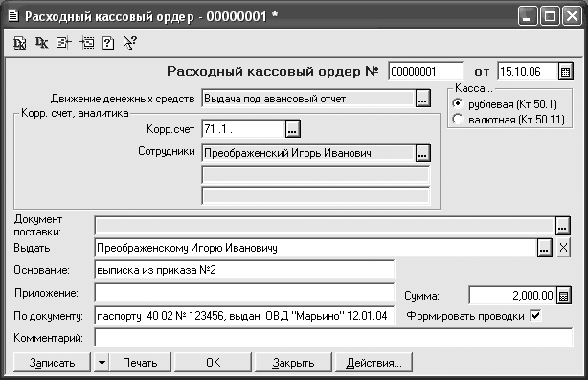Click the fourth toolbar icon (go to journal)

(86, 43)
